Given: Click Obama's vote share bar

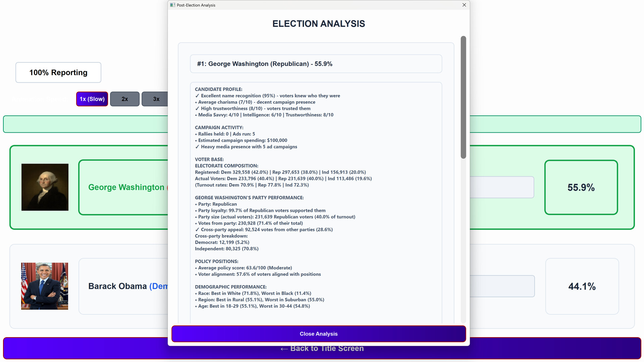Looking at the screenshot, I should 501,286.
